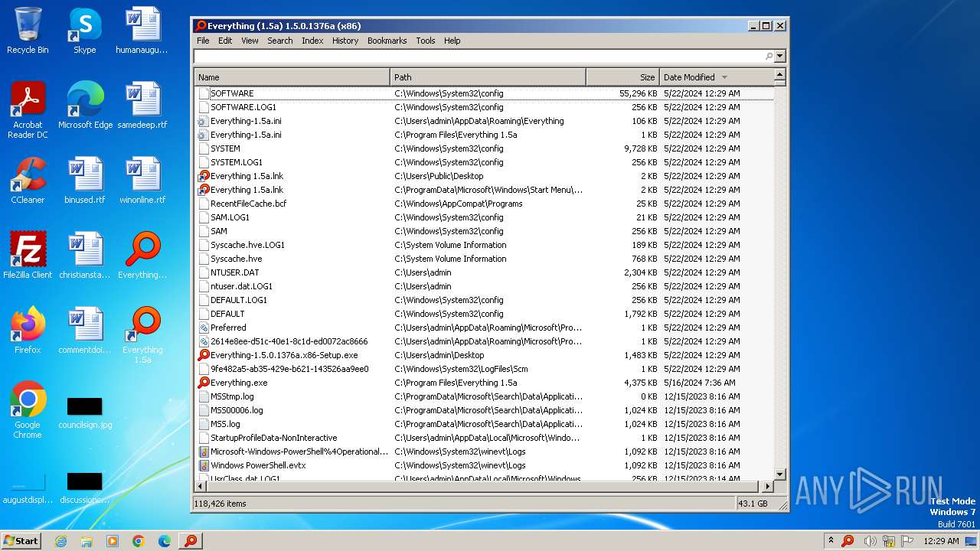980x551 pixels.
Task: Sort results by Path column
Action: [488, 77]
